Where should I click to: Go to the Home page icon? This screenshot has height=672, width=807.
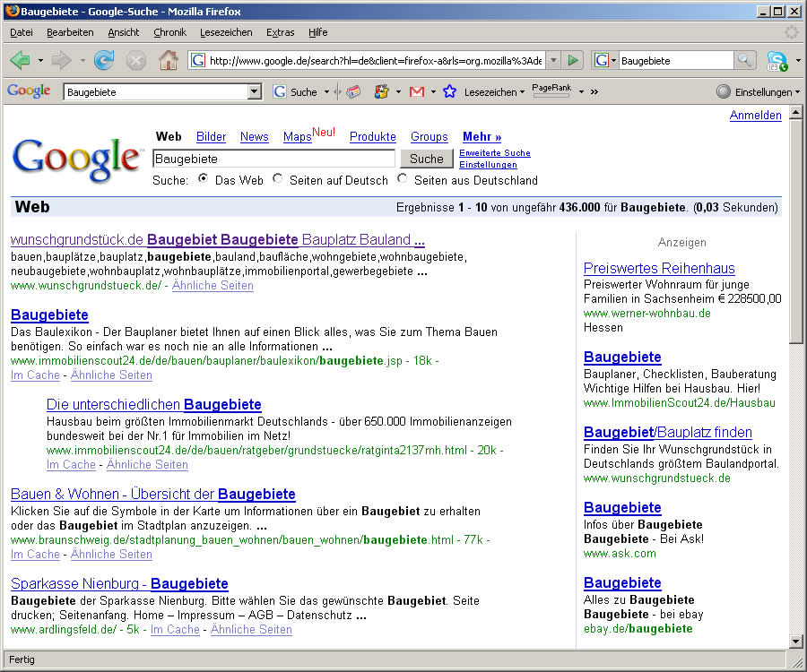coord(169,61)
